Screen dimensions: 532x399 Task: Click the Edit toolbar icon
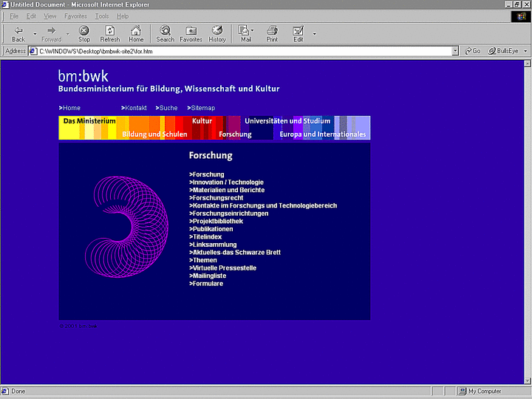click(299, 34)
